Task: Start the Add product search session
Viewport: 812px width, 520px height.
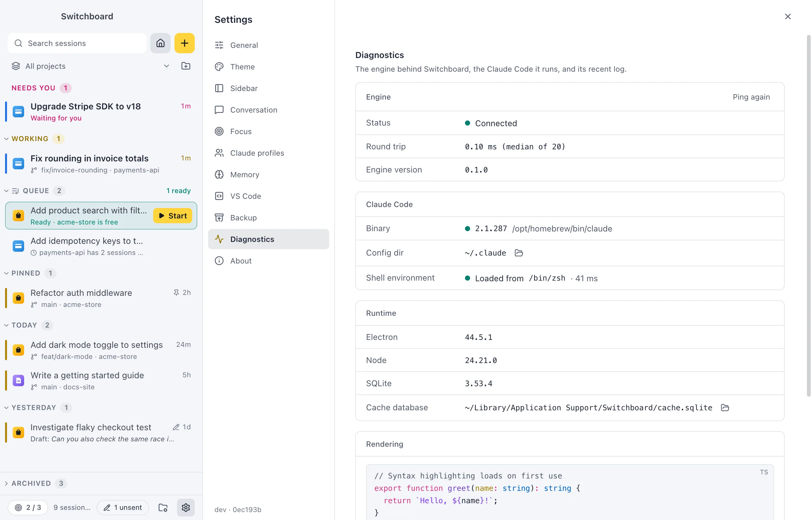Action: tap(173, 216)
